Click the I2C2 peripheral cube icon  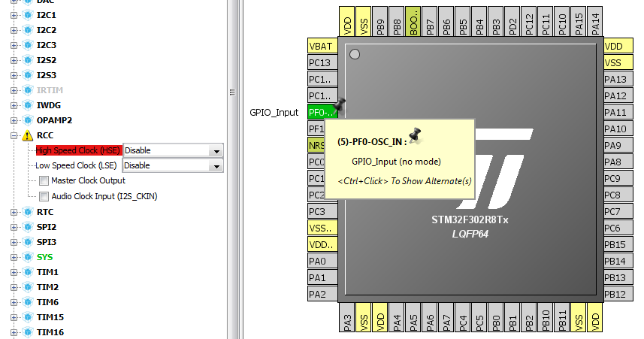coord(28,30)
